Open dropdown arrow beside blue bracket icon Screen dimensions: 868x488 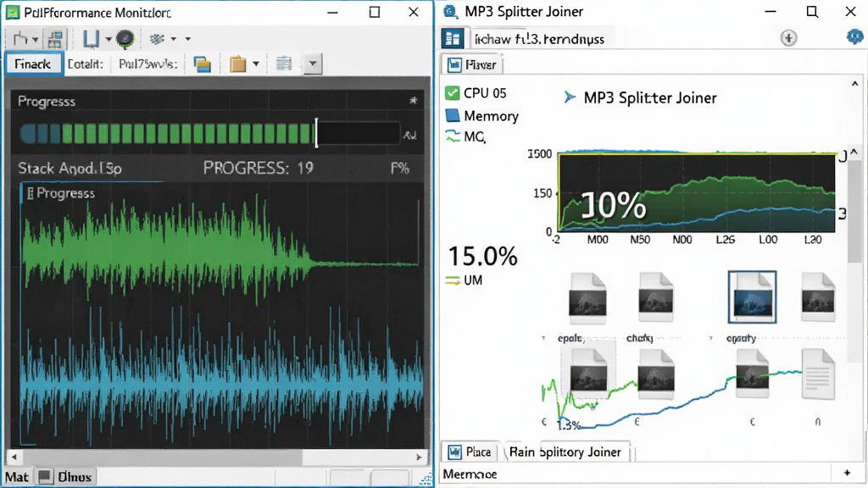click(108, 39)
